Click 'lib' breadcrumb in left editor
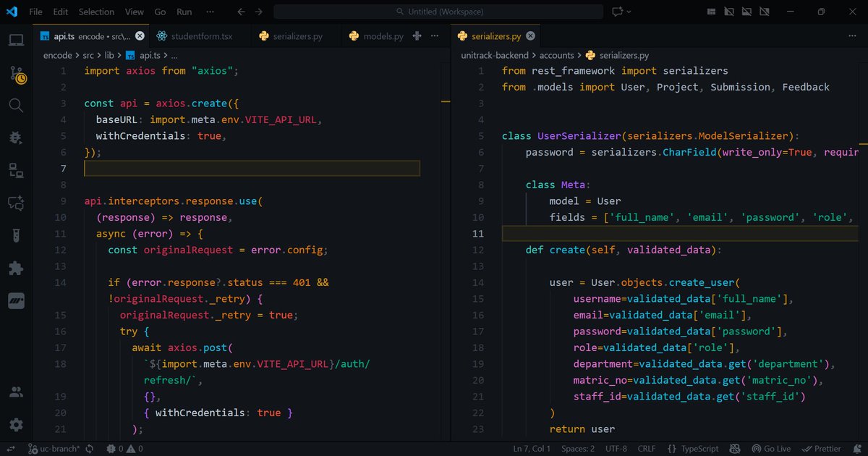The image size is (868, 456). pos(111,55)
